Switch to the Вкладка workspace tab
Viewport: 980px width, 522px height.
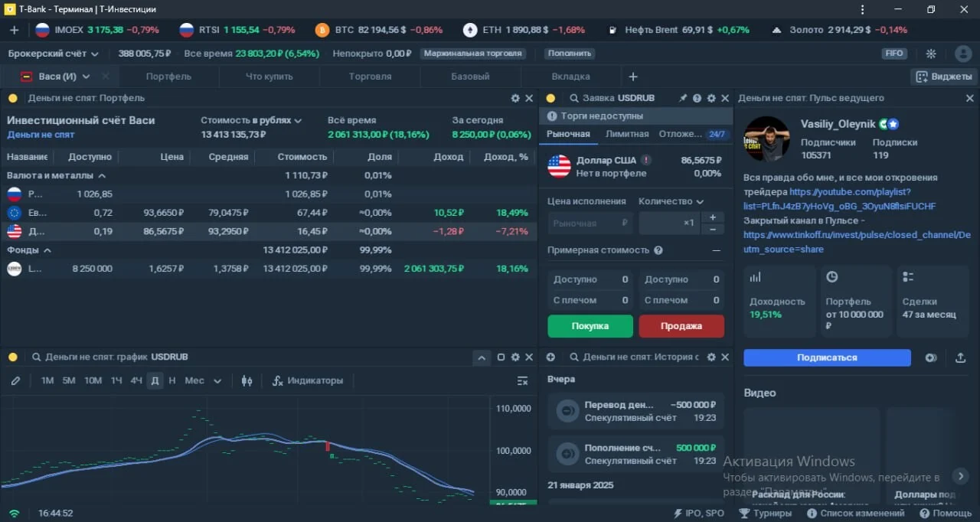click(570, 77)
